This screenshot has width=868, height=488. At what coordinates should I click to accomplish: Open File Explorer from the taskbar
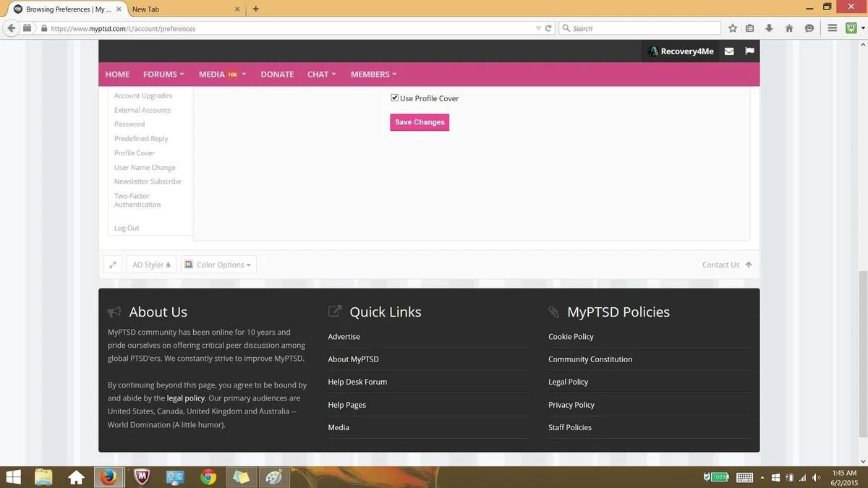point(43,477)
